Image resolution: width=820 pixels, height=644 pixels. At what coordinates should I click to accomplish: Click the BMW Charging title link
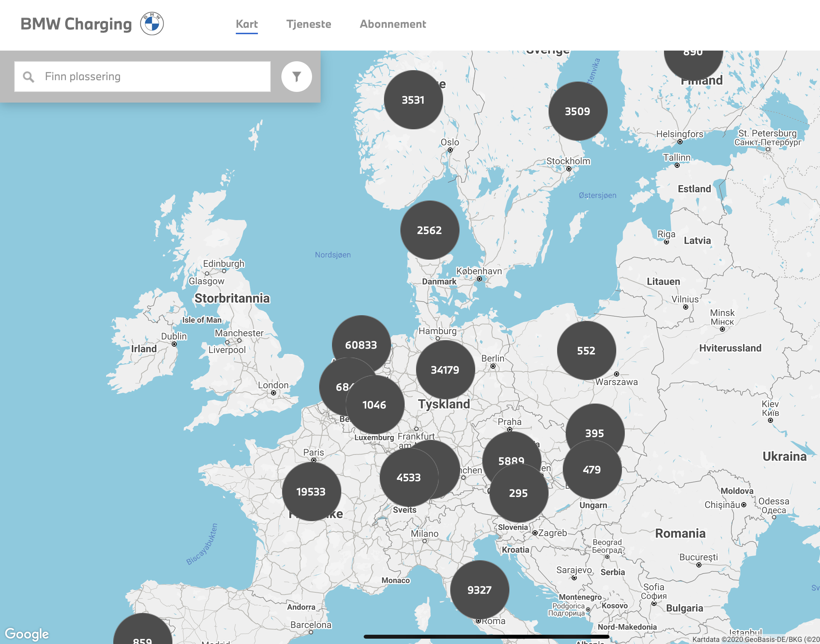coord(76,24)
